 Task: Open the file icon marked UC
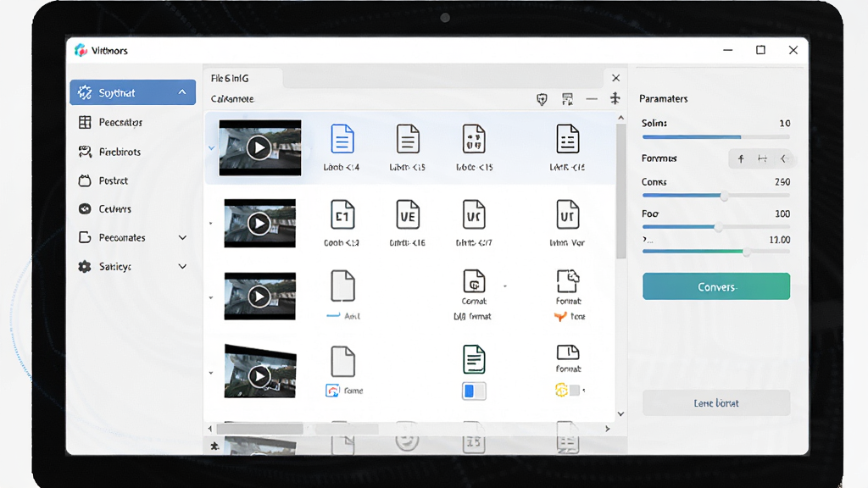pos(474,214)
